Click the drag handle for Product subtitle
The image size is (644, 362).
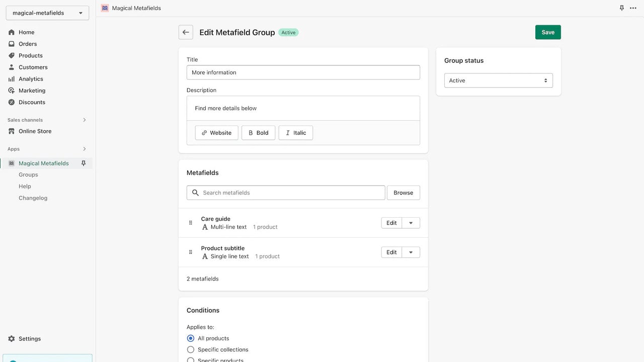click(191, 252)
